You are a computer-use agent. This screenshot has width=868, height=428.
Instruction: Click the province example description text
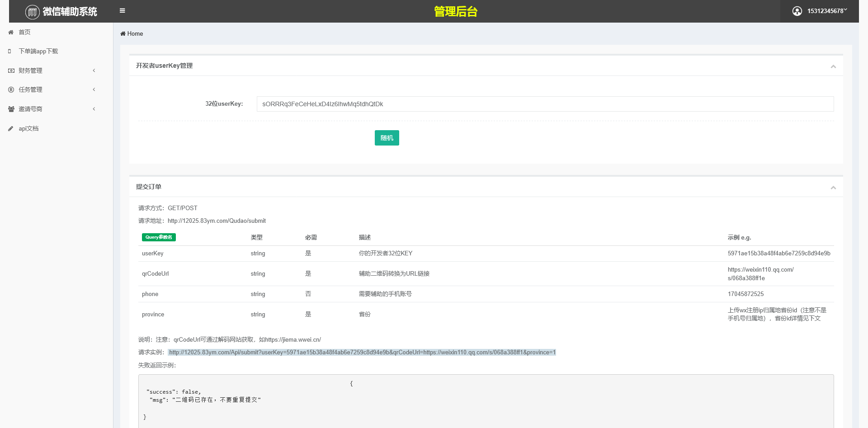(777, 314)
